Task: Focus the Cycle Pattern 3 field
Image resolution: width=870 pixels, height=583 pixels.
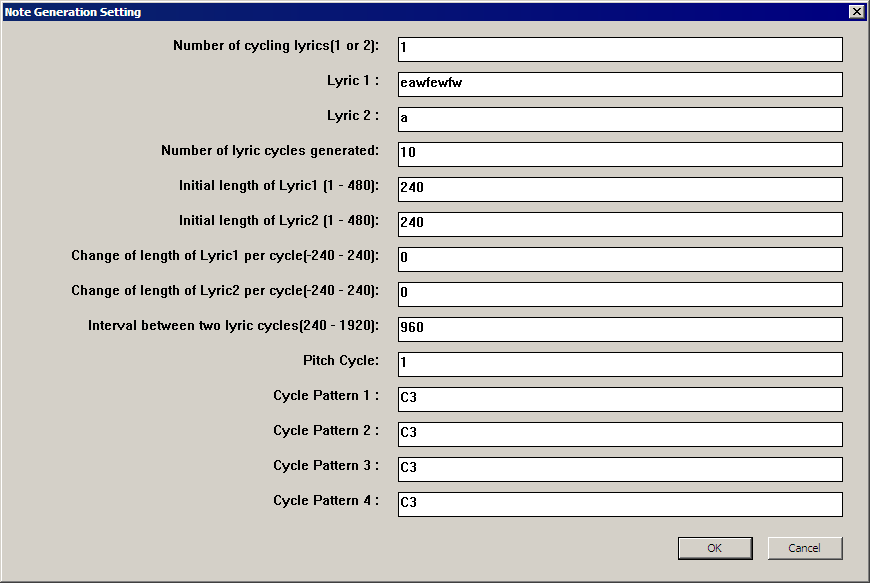Action: [620, 469]
